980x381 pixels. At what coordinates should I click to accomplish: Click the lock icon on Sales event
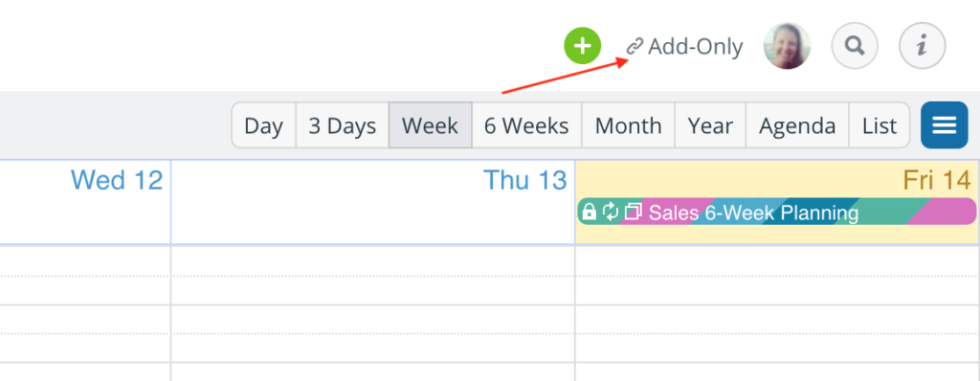click(x=589, y=213)
